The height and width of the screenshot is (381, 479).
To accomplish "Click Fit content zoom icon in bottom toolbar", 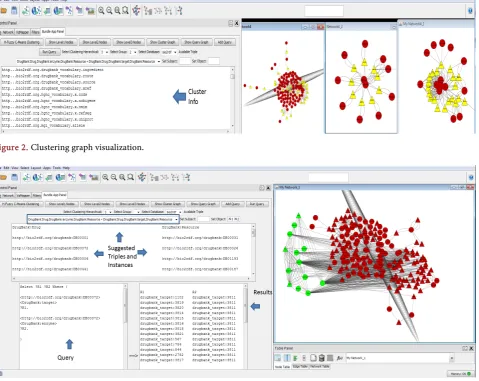I will [122, 177].
